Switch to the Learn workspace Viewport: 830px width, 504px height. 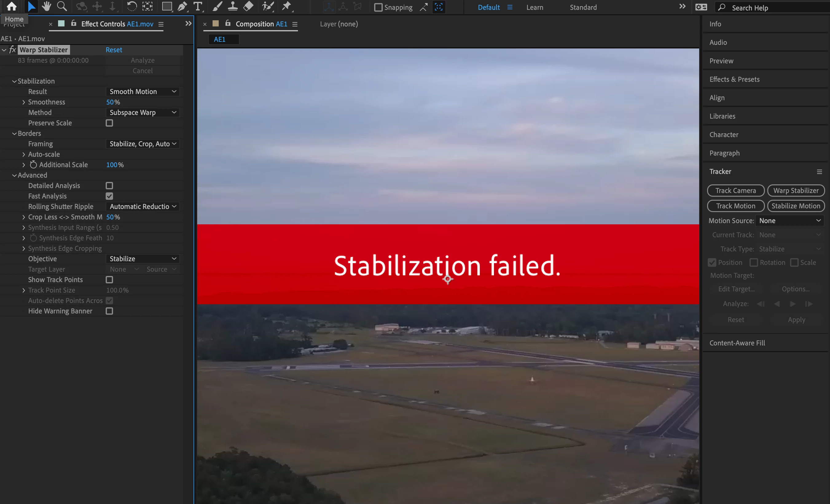(x=534, y=7)
